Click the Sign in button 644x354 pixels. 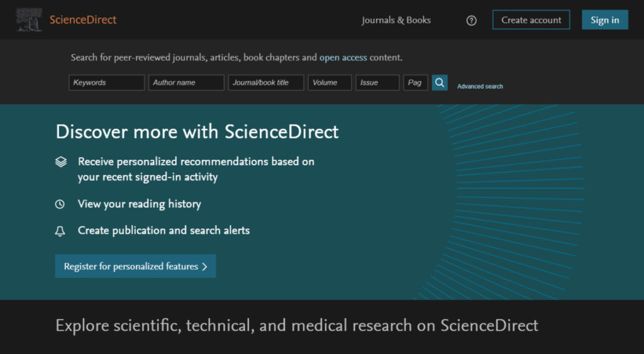pyautogui.click(x=604, y=19)
